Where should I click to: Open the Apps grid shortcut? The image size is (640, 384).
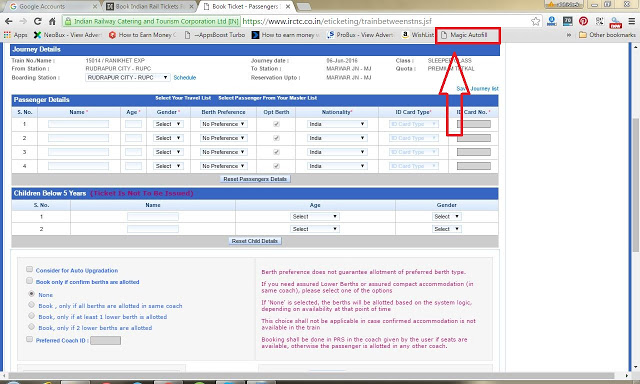pyautogui.click(x=16, y=35)
